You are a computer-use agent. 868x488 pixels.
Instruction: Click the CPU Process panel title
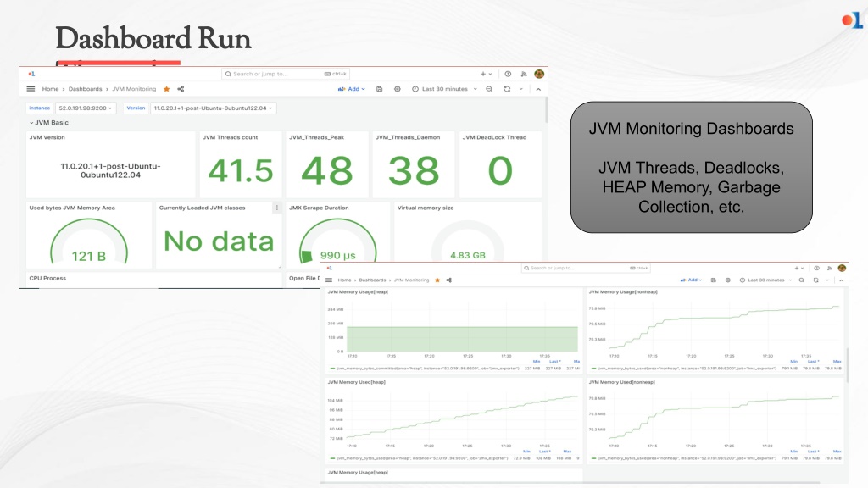point(47,278)
